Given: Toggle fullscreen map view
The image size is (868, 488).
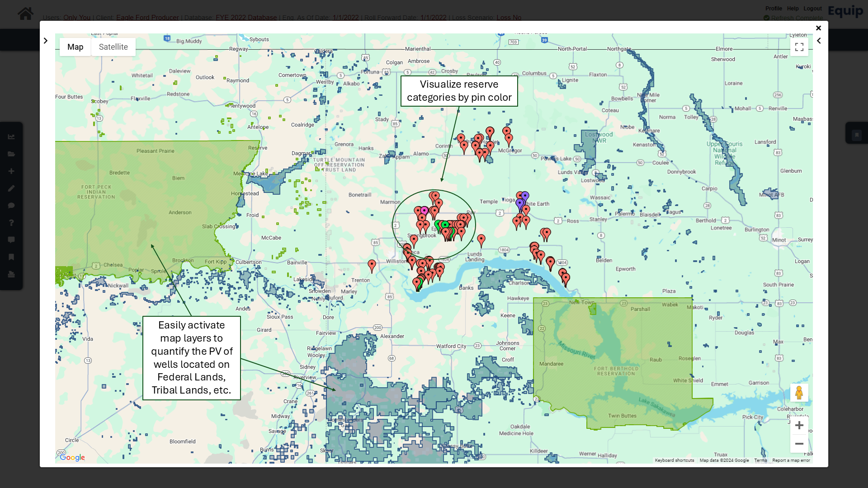Looking at the screenshot, I should click(x=799, y=47).
